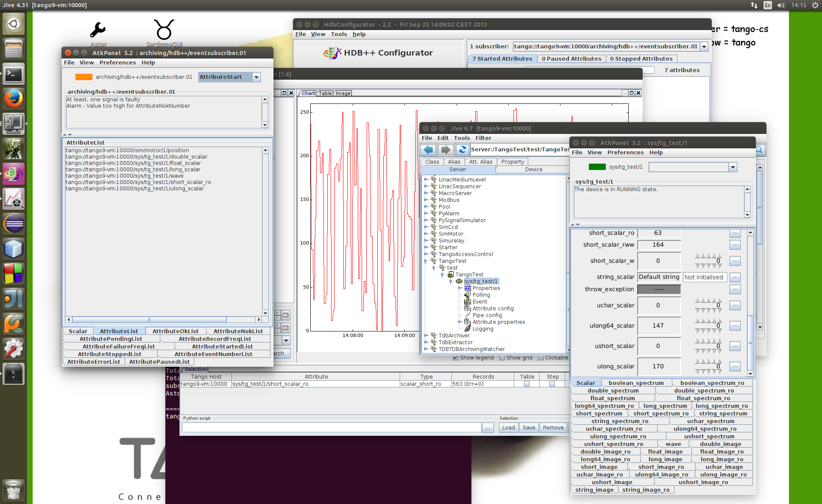Click the "..." button for throw_exception row
The width and height of the screenshot is (822, 504).
click(735, 290)
